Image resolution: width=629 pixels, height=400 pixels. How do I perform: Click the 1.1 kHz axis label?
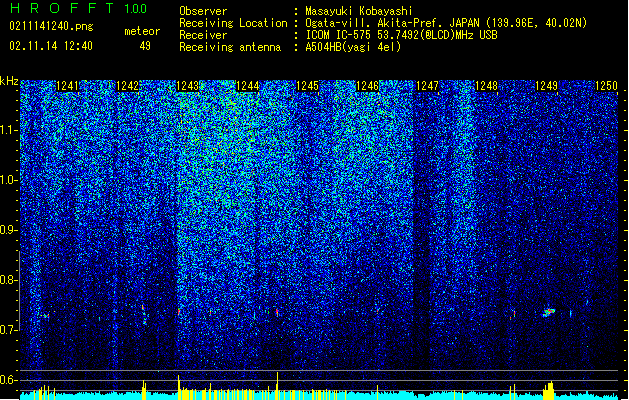click(x=8, y=130)
